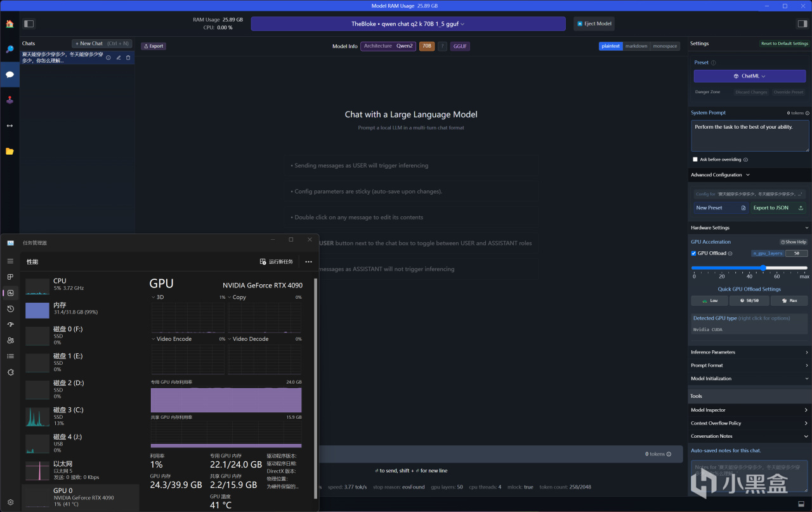
Task: Toggle the GPU Offload checkbox
Action: pyautogui.click(x=693, y=253)
